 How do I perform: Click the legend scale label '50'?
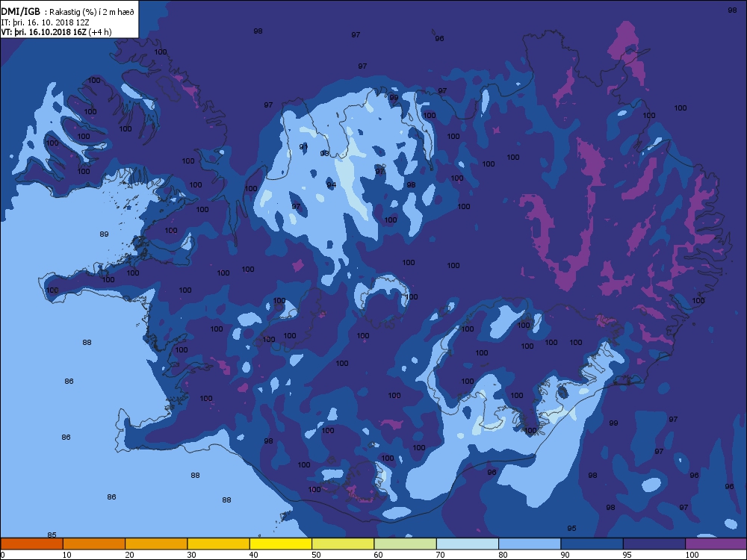(x=316, y=555)
